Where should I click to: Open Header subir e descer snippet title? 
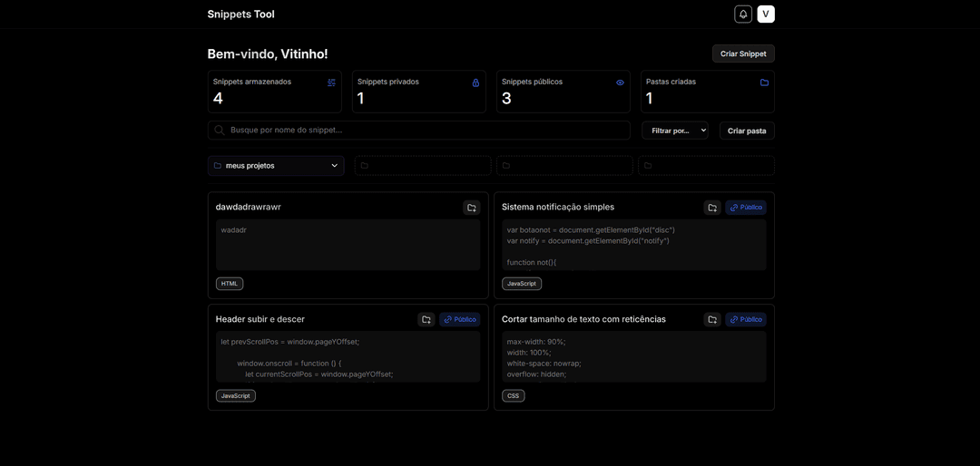260,319
